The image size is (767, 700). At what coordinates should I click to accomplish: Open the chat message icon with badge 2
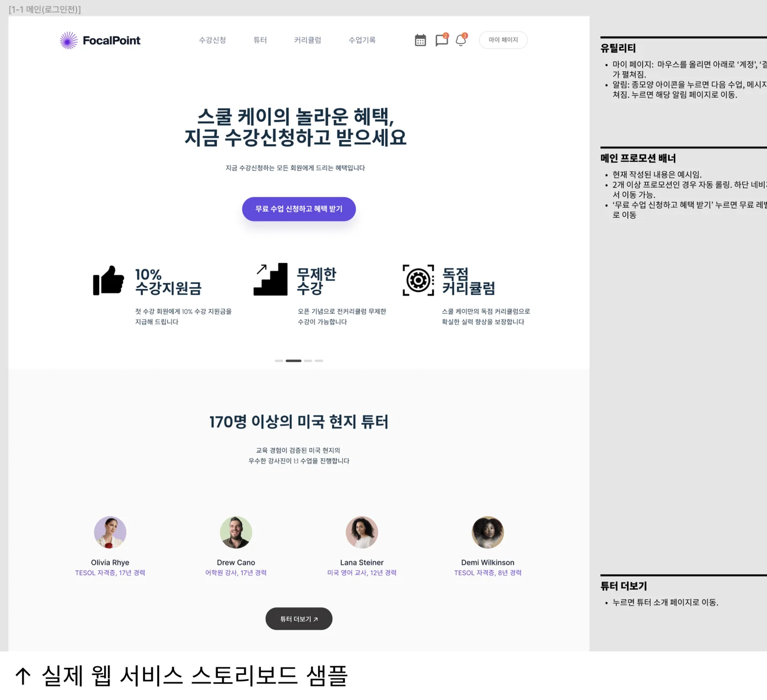(441, 40)
